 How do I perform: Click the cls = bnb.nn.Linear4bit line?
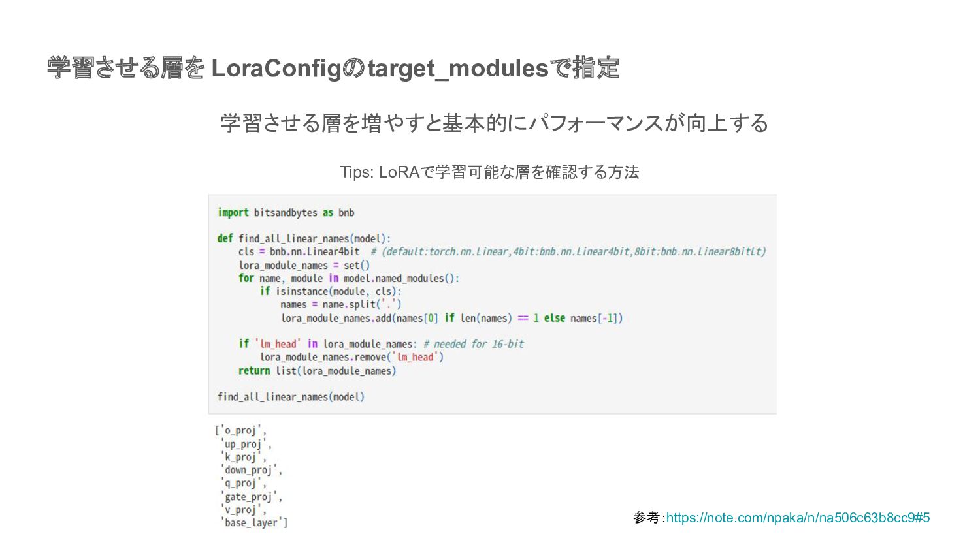299,251
